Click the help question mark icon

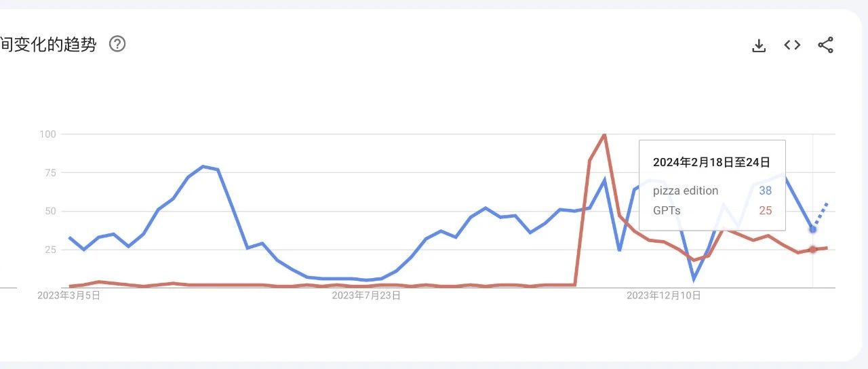click(117, 45)
